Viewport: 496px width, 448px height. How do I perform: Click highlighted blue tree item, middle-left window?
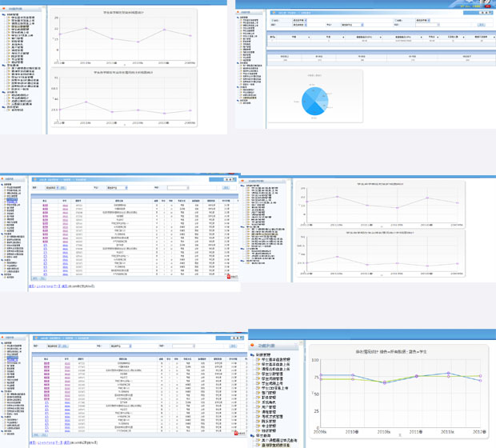pos(12,200)
